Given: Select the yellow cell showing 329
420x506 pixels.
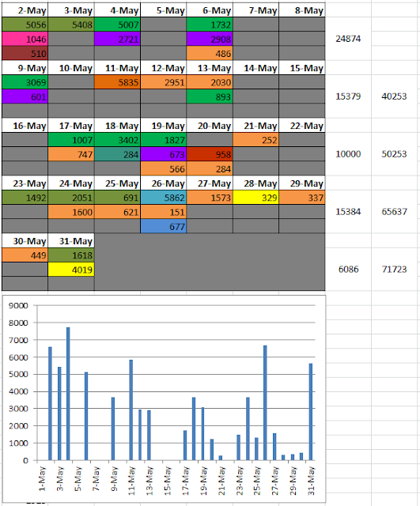Looking at the screenshot, I should tap(255, 198).
